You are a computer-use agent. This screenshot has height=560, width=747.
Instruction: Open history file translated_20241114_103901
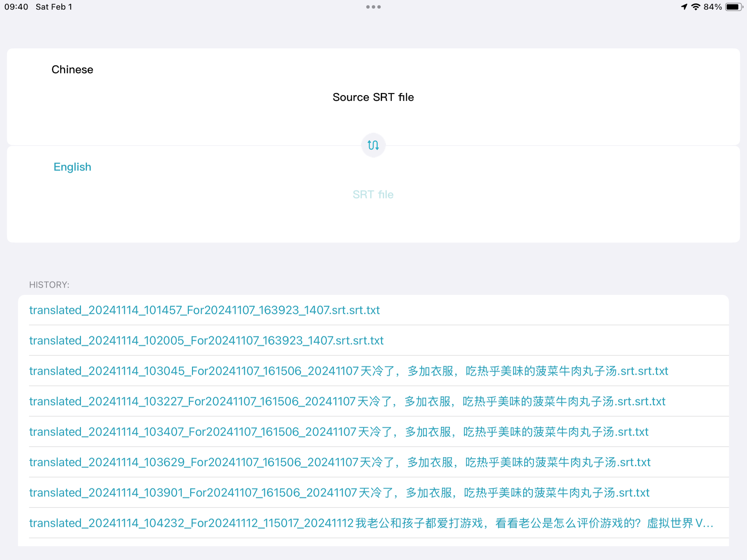click(339, 492)
